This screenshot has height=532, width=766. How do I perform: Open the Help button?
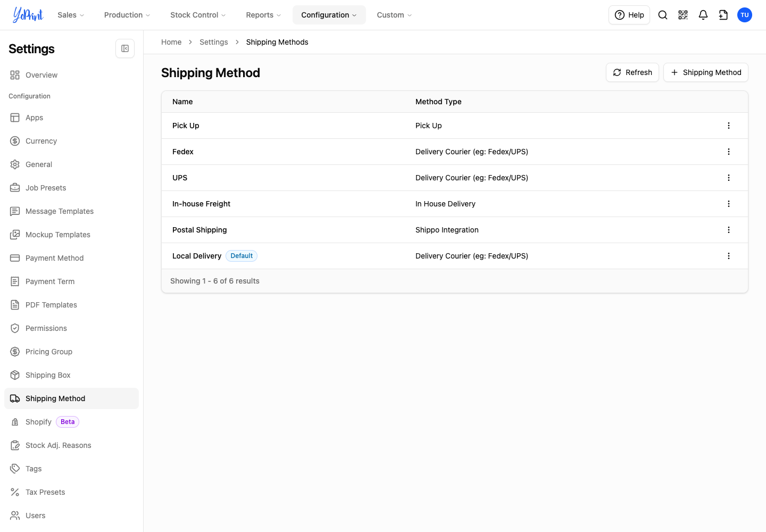629,15
